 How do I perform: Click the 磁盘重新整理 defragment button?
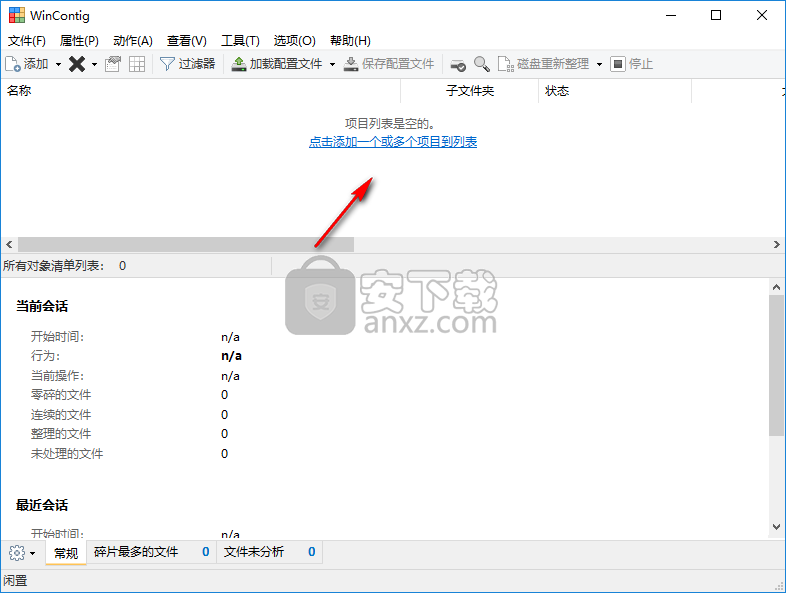point(543,64)
